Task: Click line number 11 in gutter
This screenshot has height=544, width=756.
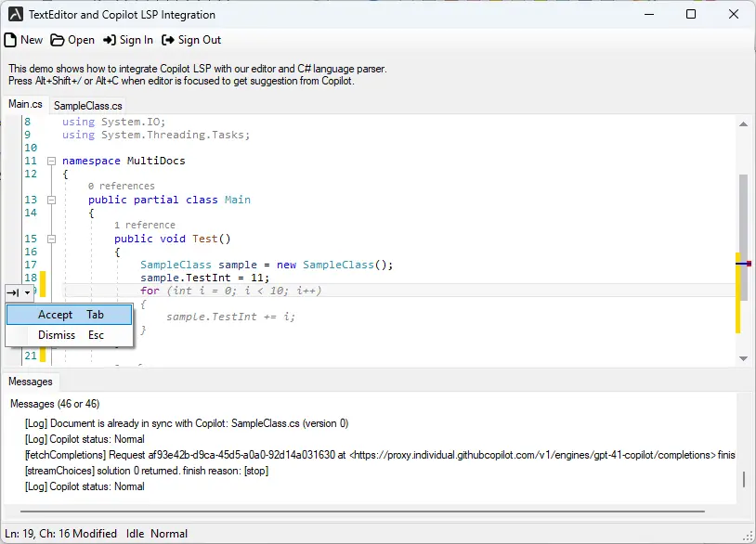Action: (31, 161)
